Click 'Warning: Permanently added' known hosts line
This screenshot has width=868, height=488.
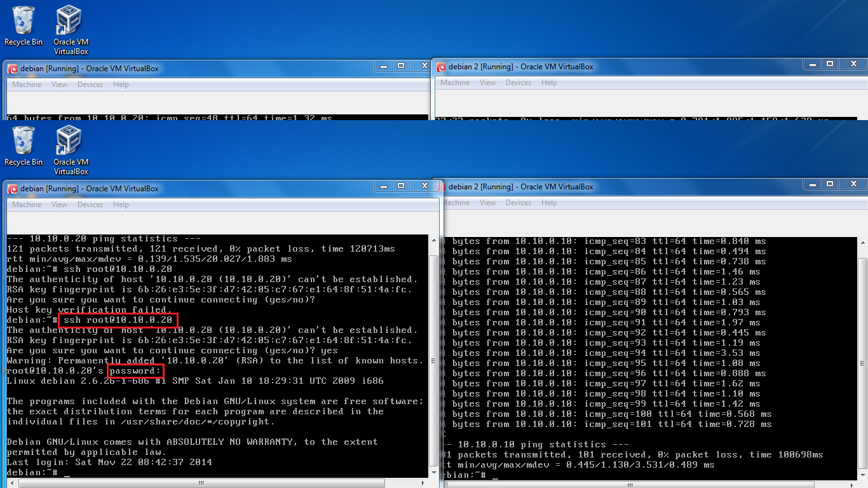pyautogui.click(x=215, y=361)
